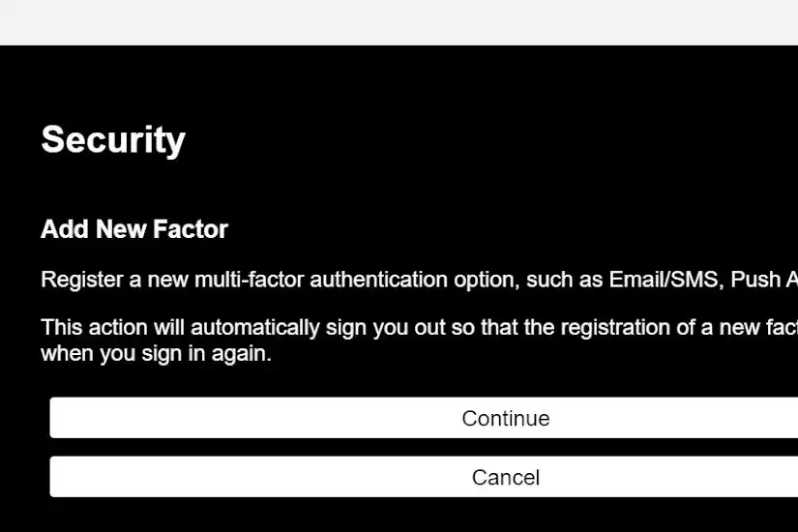Viewport: 798px width, 532px height.
Task: Click the word Register in first sentence
Action: click(82, 280)
